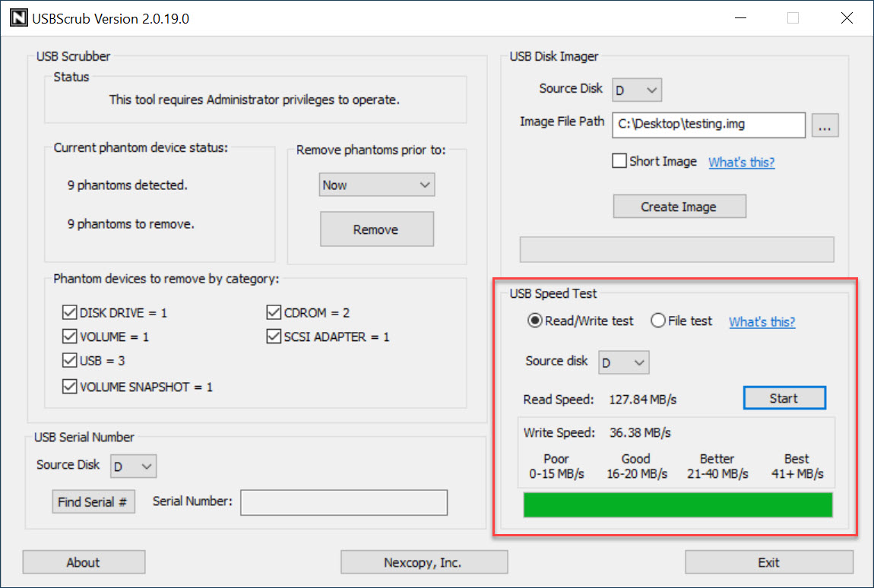Expand the USB Serial Number Source Disk dropdown
This screenshot has height=588, width=874.
133,466
